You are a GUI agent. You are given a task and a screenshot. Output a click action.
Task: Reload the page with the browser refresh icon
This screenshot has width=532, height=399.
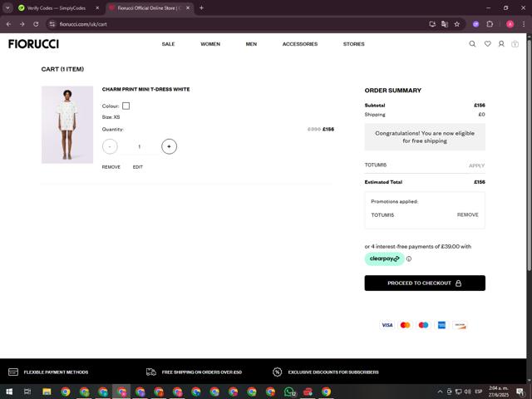tap(36, 24)
